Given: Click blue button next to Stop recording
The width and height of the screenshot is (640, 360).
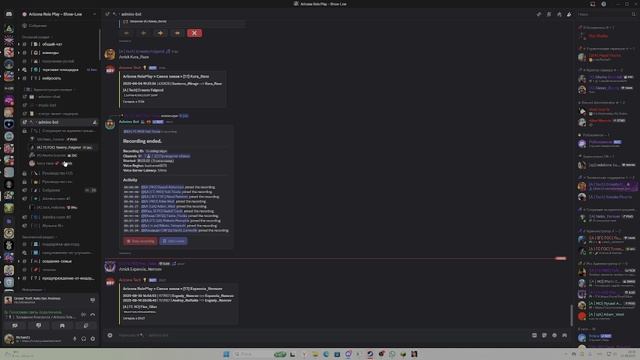Looking at the screenshot, I should pyautogui.click(x=173, y=241).
